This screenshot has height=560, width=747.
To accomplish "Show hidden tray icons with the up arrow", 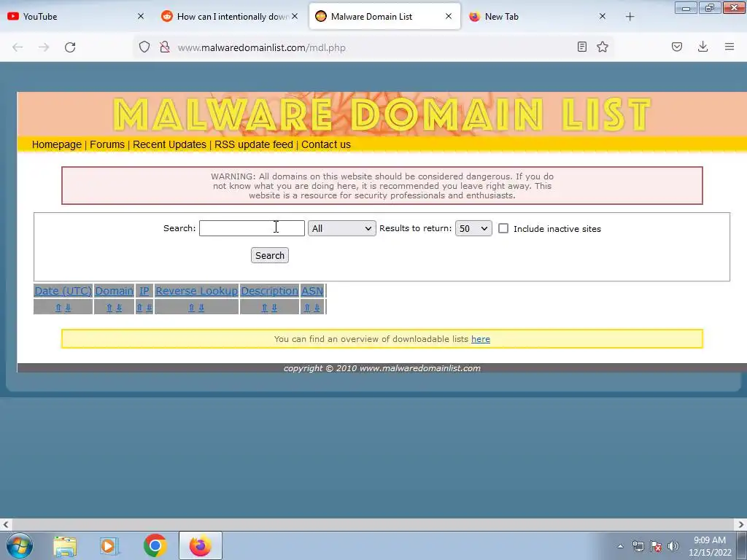I will (x=620, y=546).
